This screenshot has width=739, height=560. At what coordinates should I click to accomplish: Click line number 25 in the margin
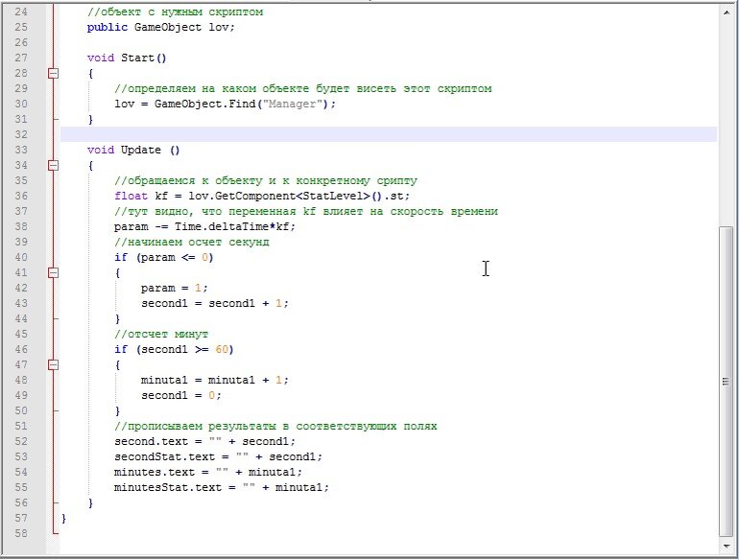tap(21, 27)
